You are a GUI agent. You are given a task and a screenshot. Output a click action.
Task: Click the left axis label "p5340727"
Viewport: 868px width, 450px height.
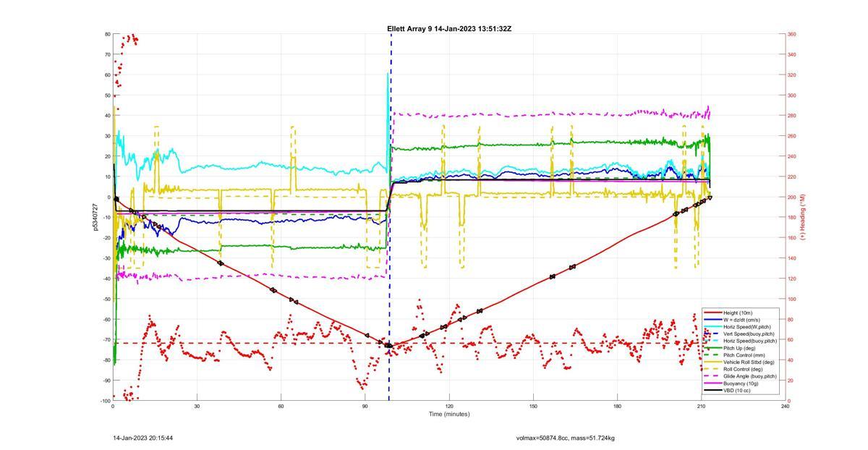[95, 217]
